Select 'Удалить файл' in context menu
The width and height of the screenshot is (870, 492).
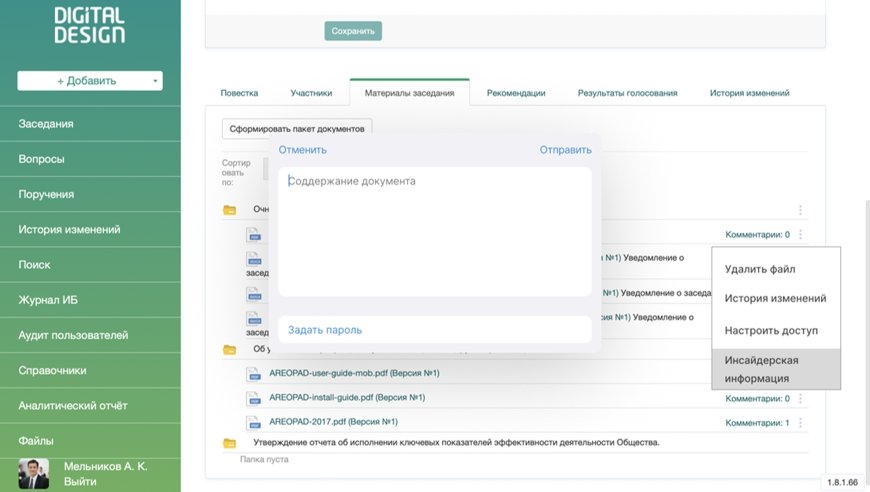click(x=760, y=269)
